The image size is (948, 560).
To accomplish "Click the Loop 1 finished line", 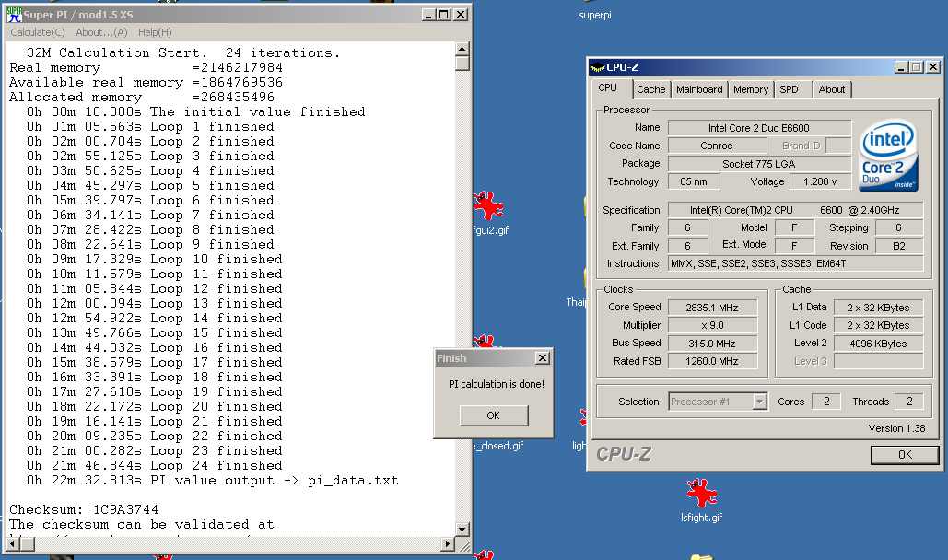I will click(x=150, y=127).
